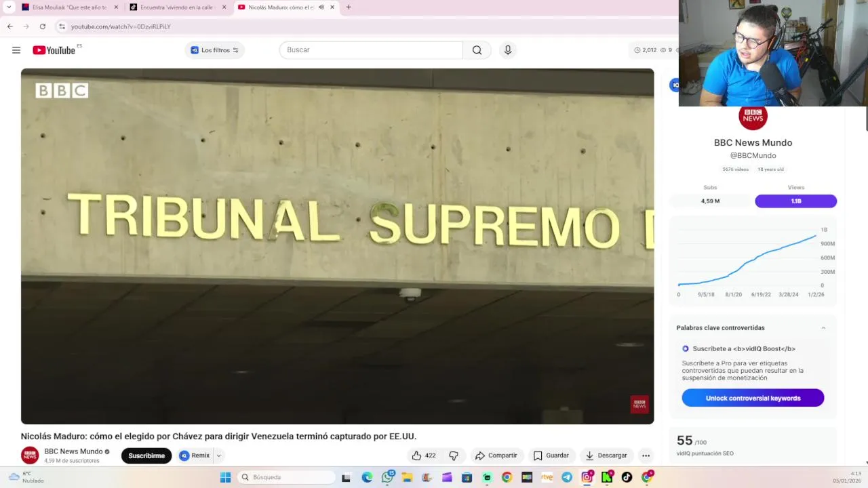Like the video with thumbs up

(425, 455)
